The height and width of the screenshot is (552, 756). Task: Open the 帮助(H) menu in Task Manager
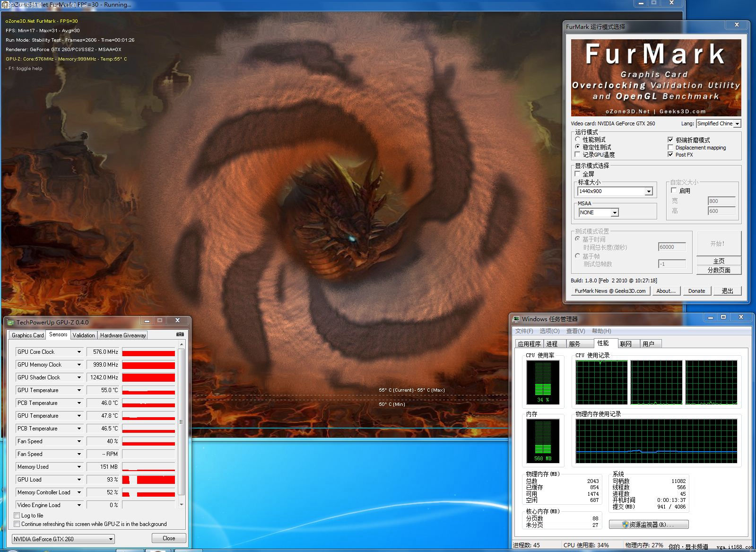point(601,331)
